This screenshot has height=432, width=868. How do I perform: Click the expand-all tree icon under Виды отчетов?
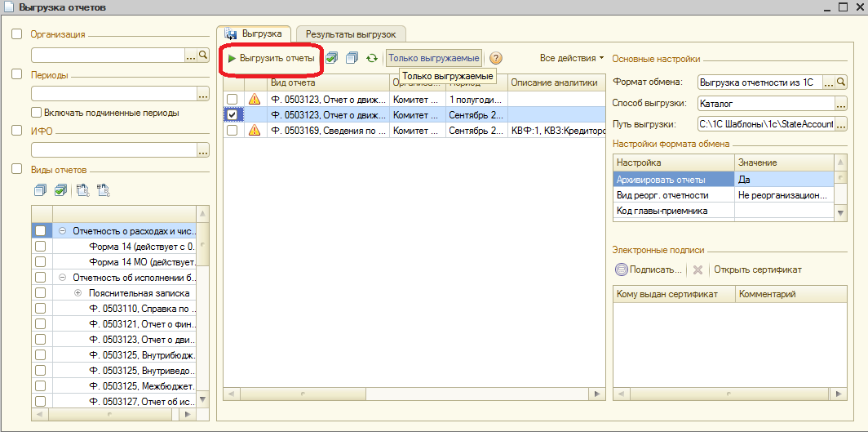(x=82, y=190)
